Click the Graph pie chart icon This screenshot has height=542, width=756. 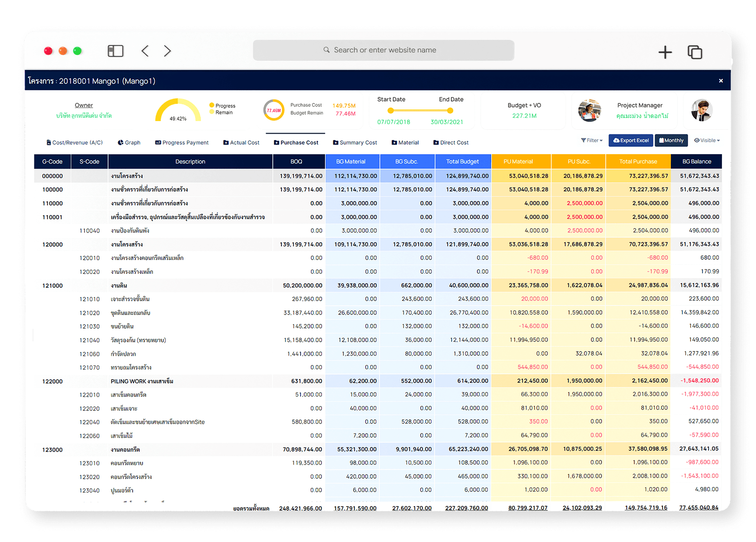tap(120, 142)
